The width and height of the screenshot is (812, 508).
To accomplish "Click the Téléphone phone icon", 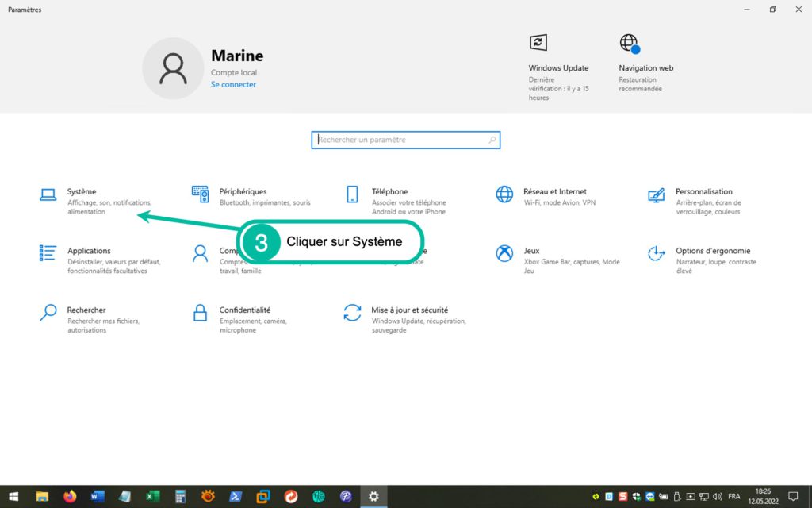I will pos(352,194).
